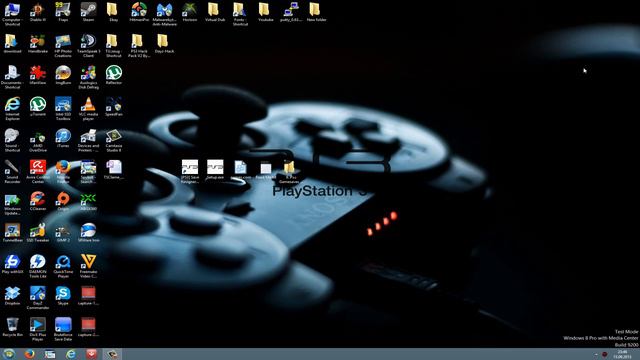Launch Mozilla Firefox desktop shortcut
Image resolution: width=640 pixels, height=360 pixels.
coord(63,171)
